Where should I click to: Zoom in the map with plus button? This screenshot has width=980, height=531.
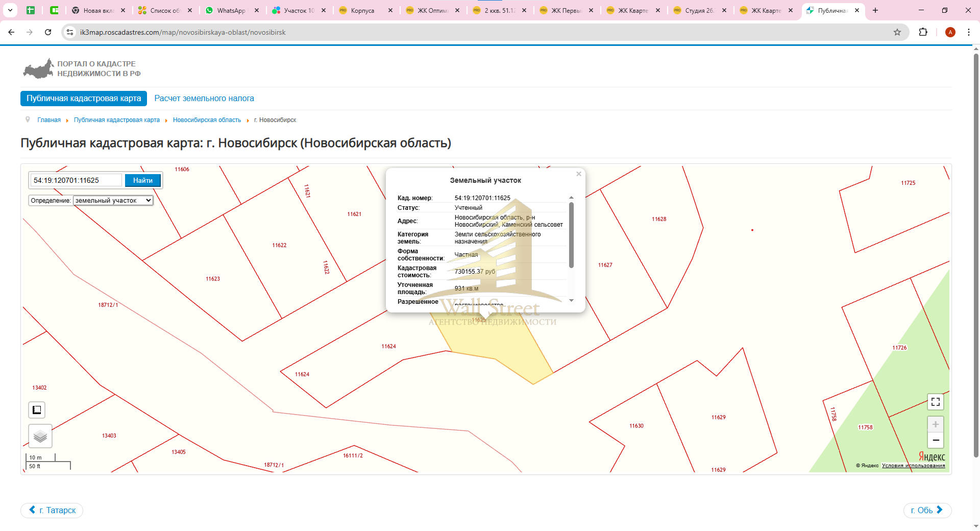pos(935,424)
